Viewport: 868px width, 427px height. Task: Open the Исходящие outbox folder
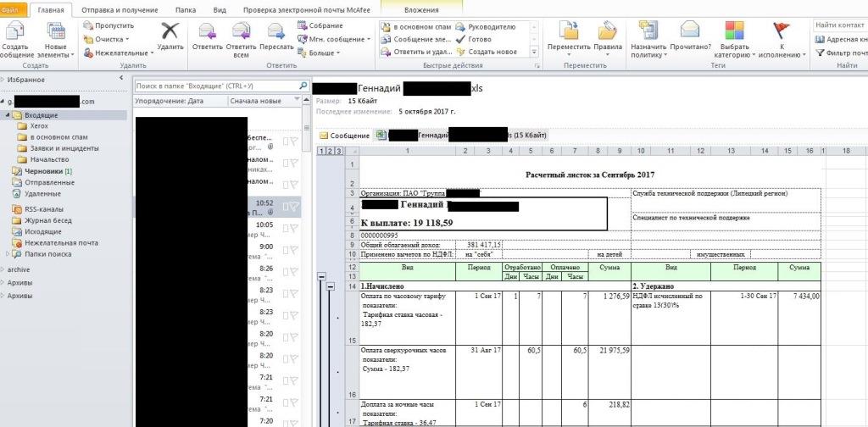[36, 232]
